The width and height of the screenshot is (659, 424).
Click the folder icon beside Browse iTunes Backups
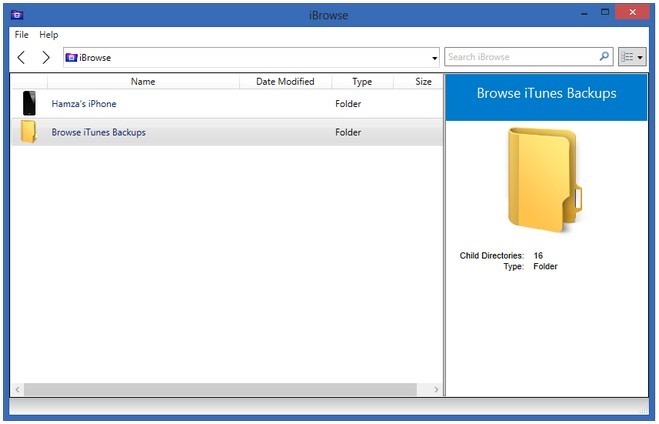pyautogui.click(x=29, y=132)
